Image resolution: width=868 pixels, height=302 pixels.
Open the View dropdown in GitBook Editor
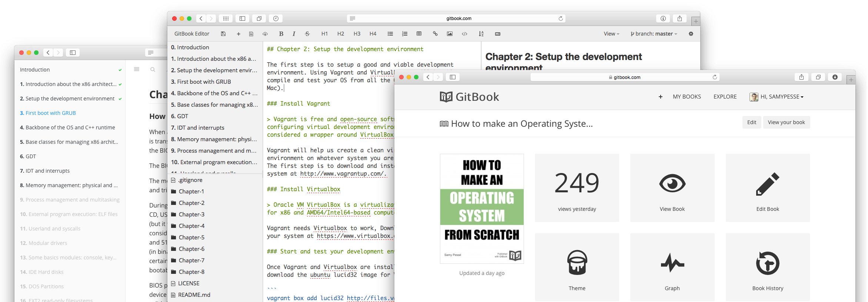pos(611,34)
